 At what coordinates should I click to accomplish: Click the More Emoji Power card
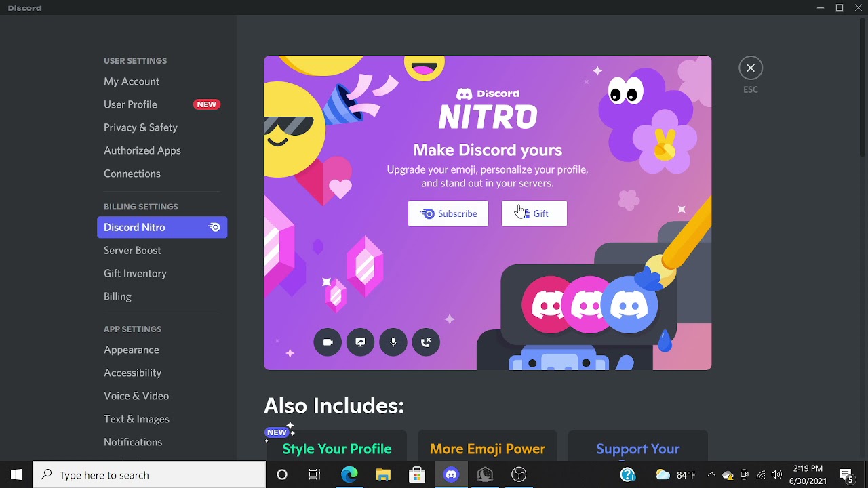[488, 445]
